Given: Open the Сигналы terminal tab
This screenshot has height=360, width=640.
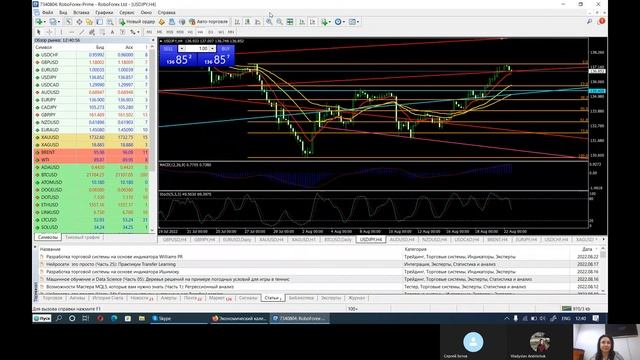Looking at the screenshot, I should click(x=248, y=298).
